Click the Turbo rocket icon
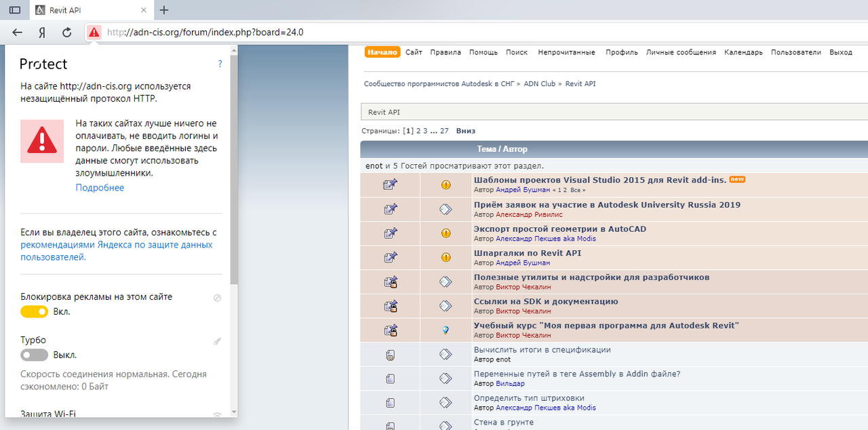Viewport: 868px width, 430px height. [x=217, y=341]
